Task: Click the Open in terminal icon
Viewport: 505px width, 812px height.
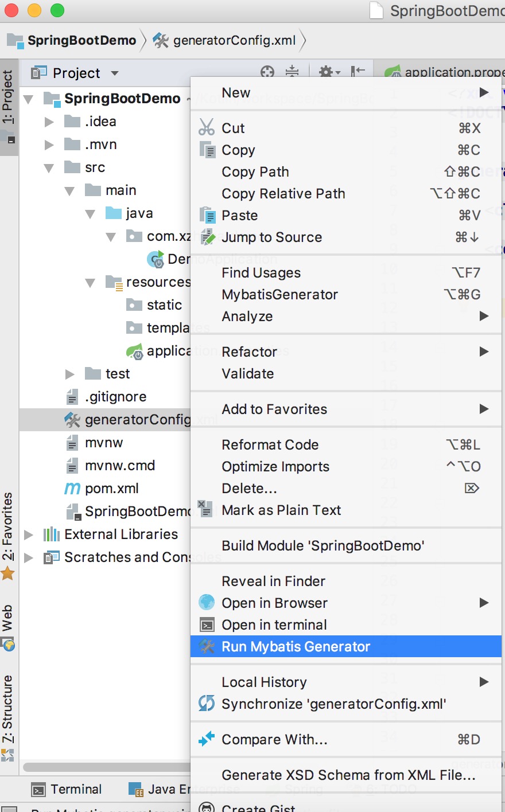Action: pyautogui.click(x=207, y=624)
